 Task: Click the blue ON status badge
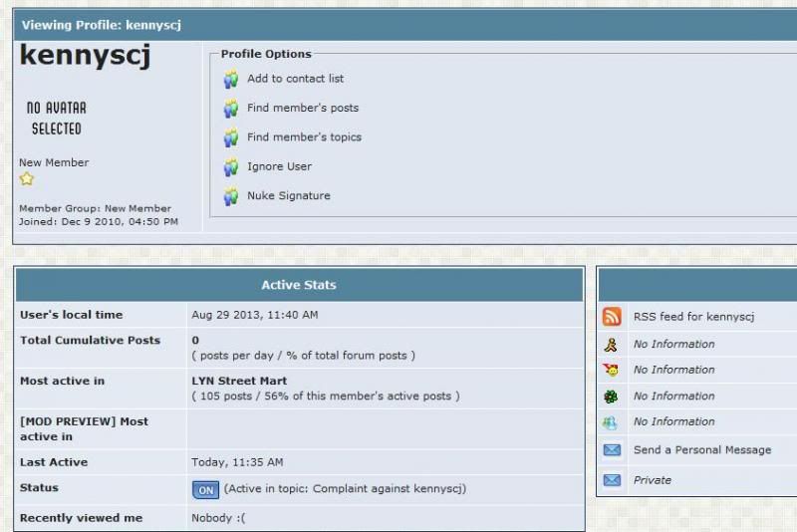[x=205, y=490]
